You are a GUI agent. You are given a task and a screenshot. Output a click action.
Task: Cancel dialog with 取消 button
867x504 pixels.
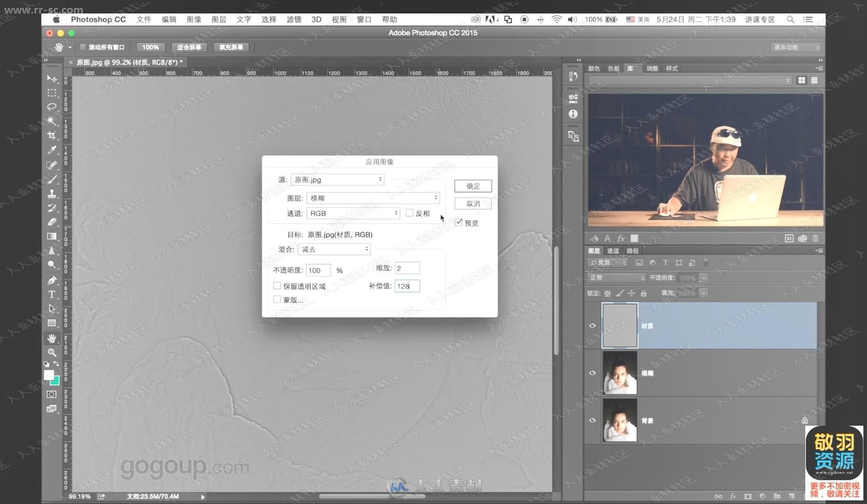[x=473, y=204]
